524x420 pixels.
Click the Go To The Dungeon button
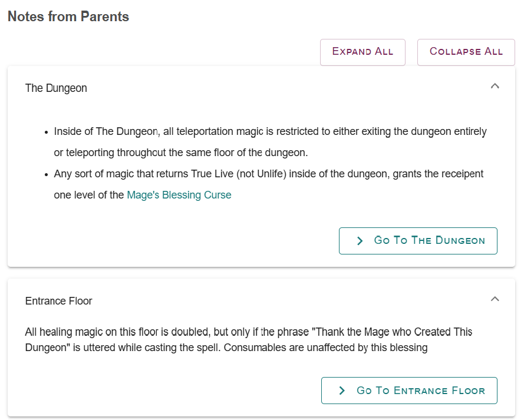pos(418,240)
